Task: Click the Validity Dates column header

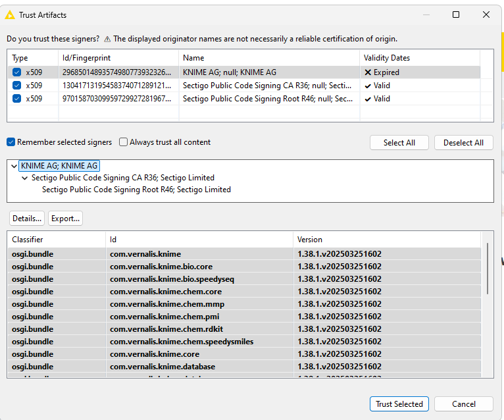Action: [x=420, y=58]
